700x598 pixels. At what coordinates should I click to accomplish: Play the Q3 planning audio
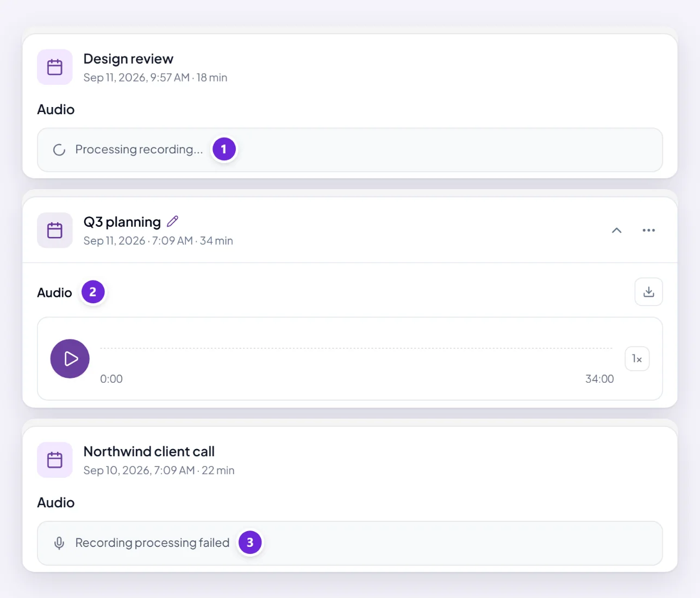[x=70, y=359]
